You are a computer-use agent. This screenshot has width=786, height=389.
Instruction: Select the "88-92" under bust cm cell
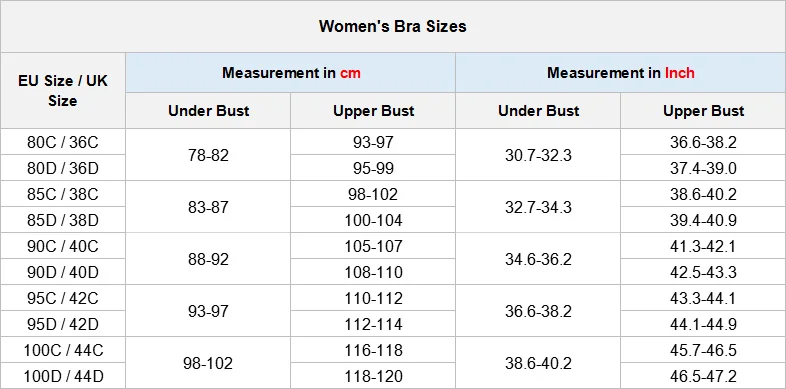point(208,260)
